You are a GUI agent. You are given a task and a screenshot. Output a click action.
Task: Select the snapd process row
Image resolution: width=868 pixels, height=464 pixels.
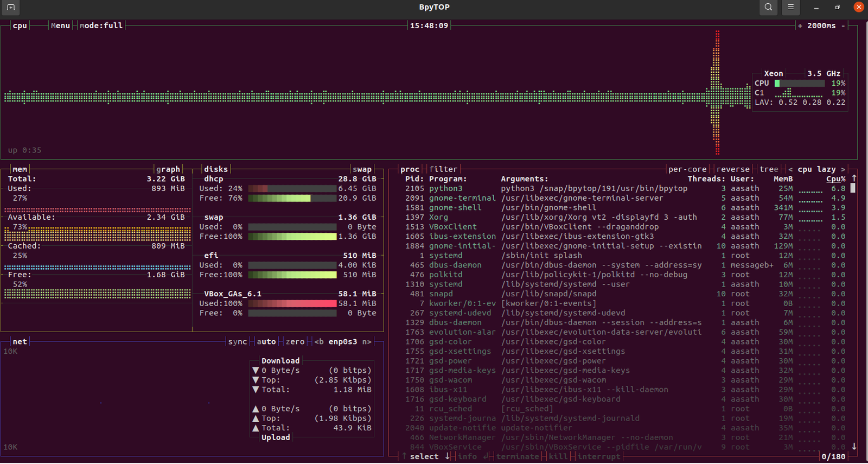(626, 294)
